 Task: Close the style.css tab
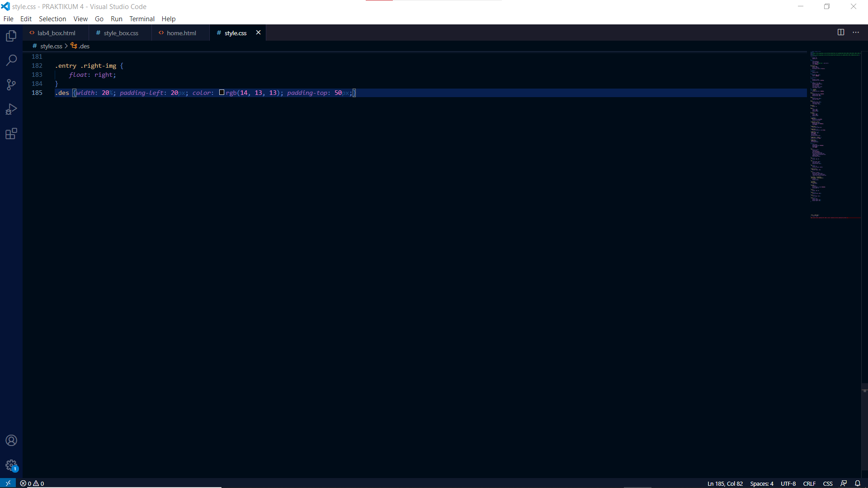coord(258,33)
